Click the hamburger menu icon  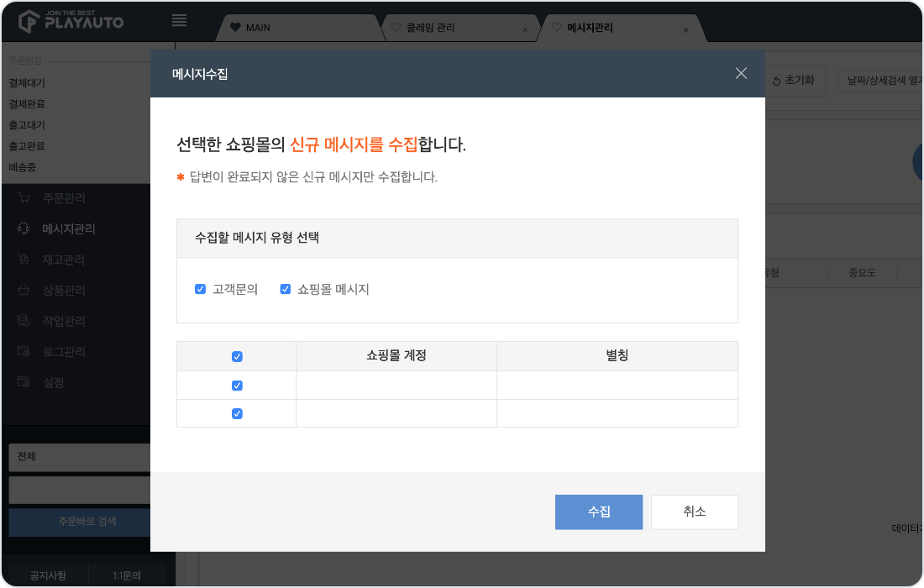179,20
